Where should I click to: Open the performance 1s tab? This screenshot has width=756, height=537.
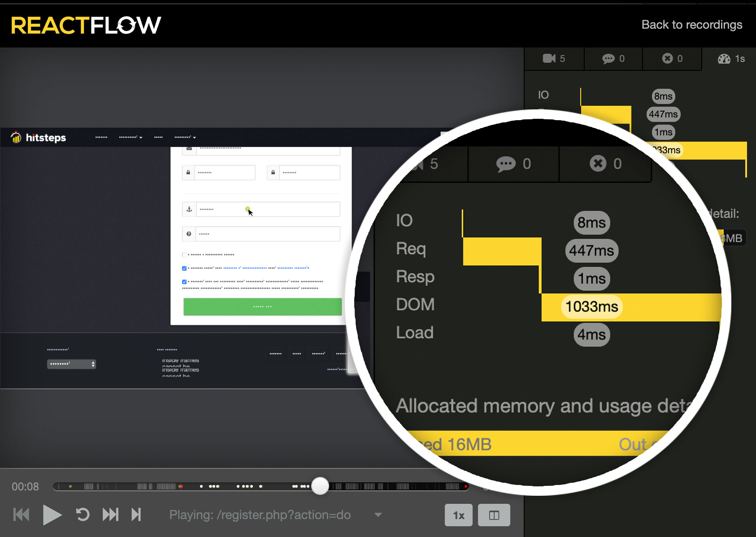coord(731,59)
